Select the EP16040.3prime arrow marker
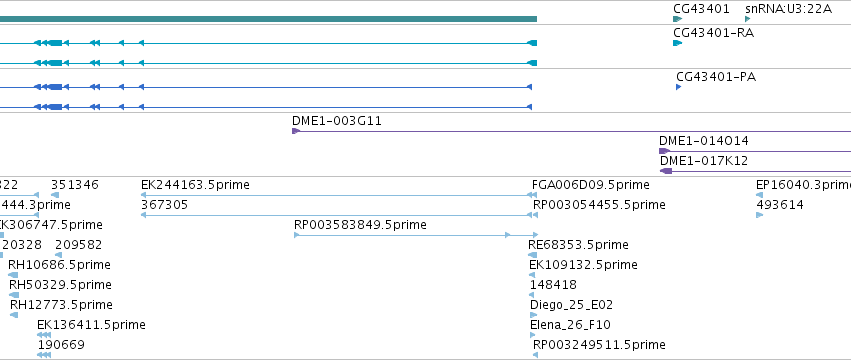Image resolution: width=851 pixels, height=360 pixels. point(759,195)
